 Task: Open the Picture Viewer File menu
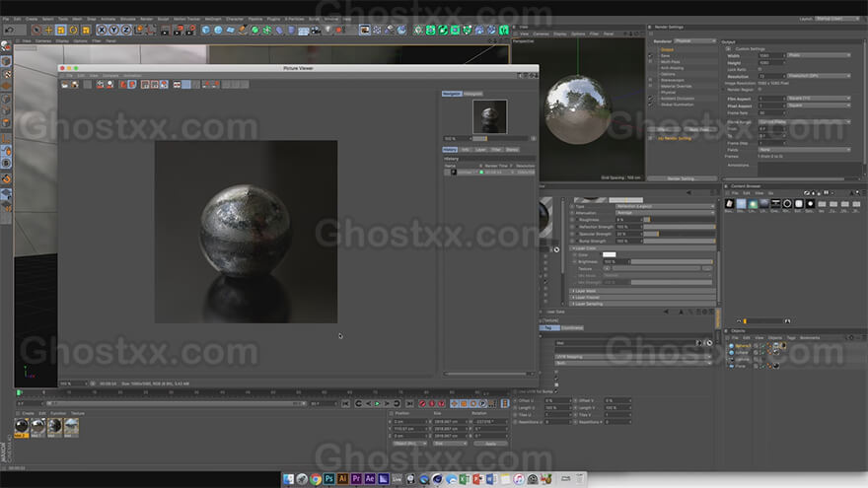coord(70,75)
